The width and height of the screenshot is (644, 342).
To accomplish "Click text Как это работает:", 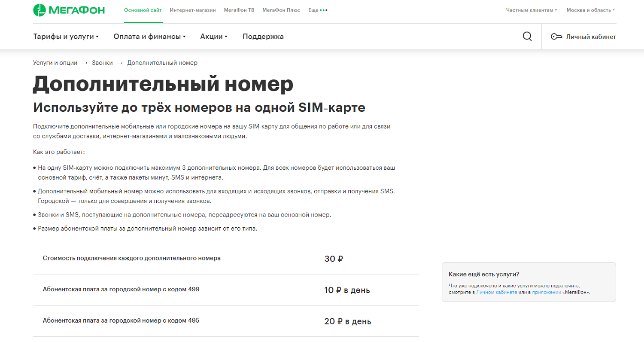I will (x=59, y=152).
